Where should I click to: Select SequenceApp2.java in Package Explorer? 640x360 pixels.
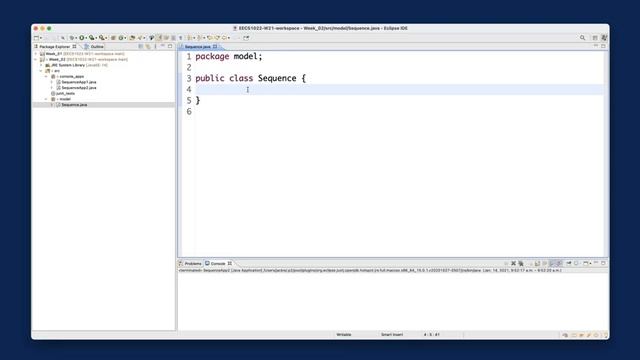point(79,88)
